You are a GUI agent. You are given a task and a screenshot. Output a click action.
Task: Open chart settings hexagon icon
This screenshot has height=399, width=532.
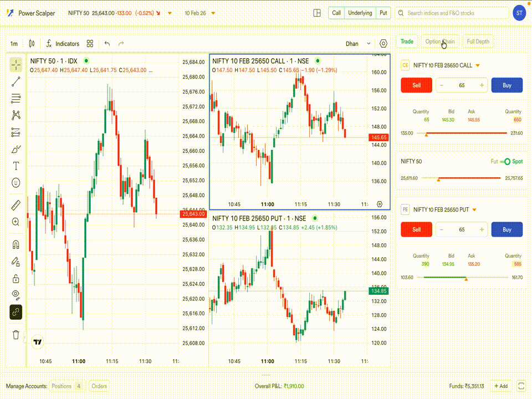pos(383,44)
